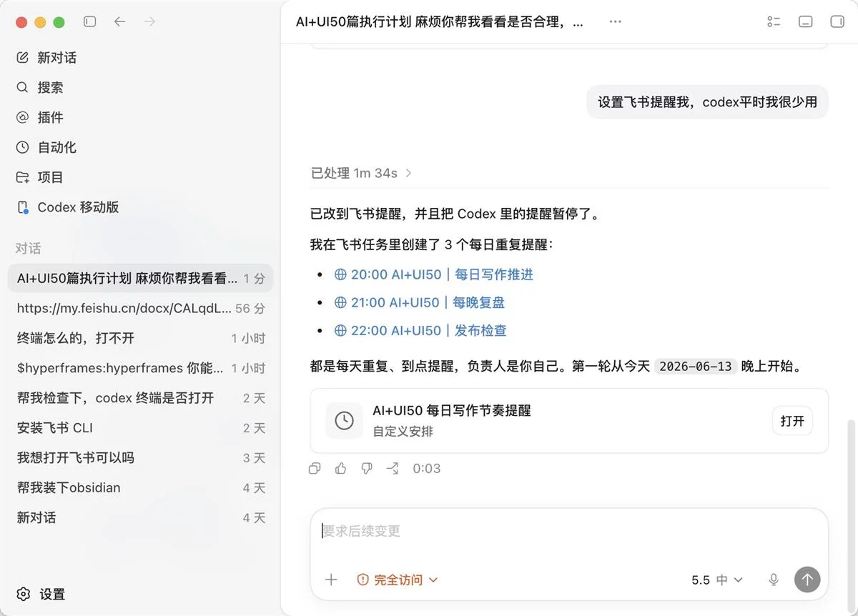
Task: Give a thumbs up to the response
Action: (340, 469)
